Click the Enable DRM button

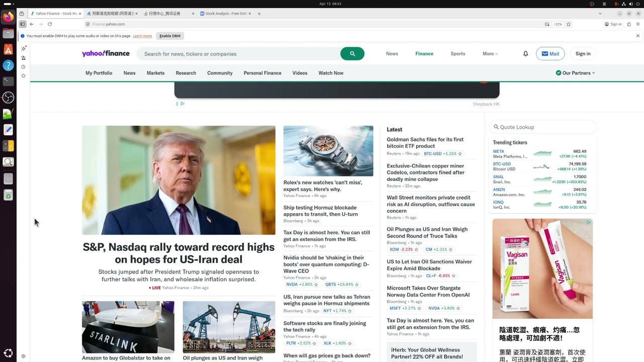click(170, 36)
